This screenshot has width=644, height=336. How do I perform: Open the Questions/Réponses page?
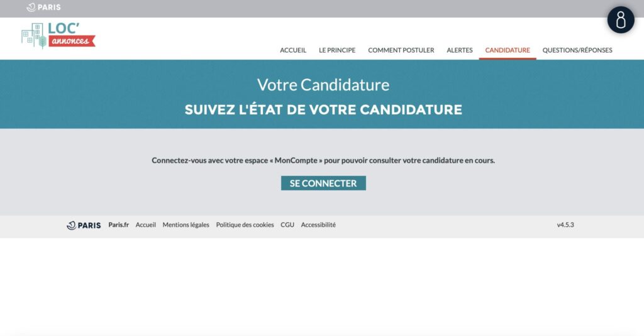(x=577, y=50)
